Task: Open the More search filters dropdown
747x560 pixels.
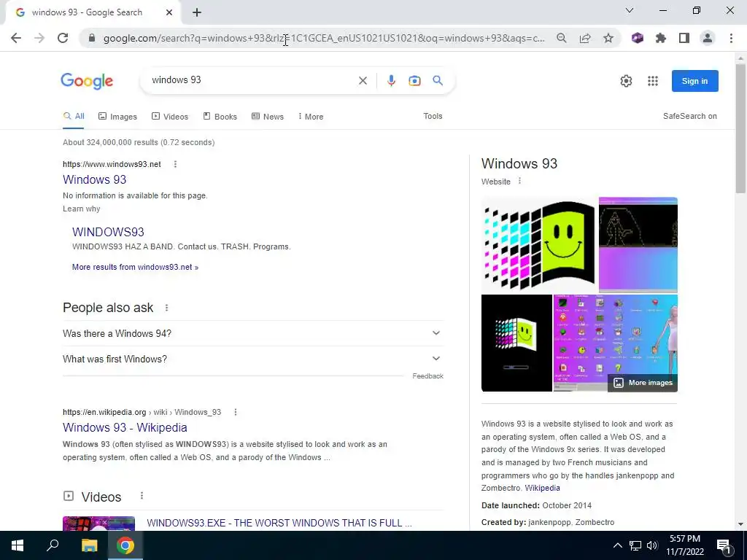Action: 311,117
